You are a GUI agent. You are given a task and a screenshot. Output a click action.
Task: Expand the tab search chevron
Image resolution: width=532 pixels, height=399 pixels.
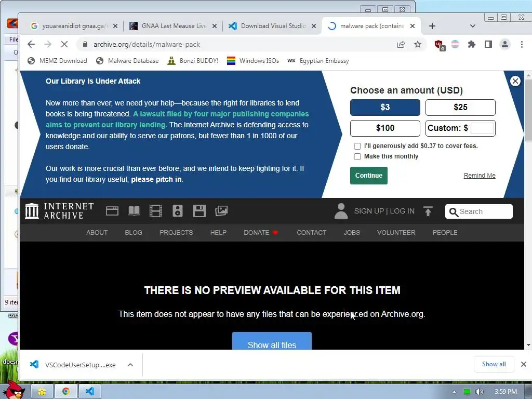(x=472, y=26)
